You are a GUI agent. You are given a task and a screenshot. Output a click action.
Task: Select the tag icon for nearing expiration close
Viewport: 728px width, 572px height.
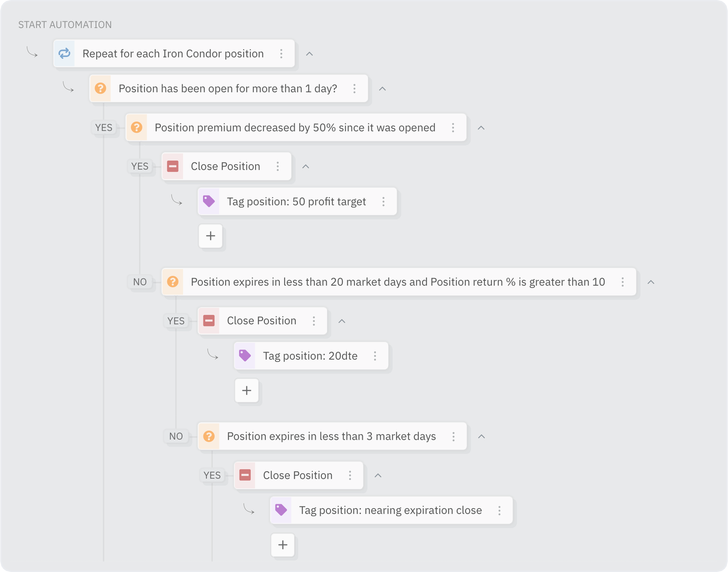coord(281,510)
